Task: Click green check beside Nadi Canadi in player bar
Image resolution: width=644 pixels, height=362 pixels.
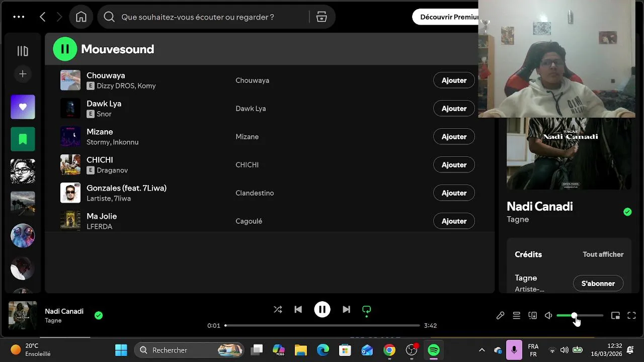Action: tap(99, 315)
